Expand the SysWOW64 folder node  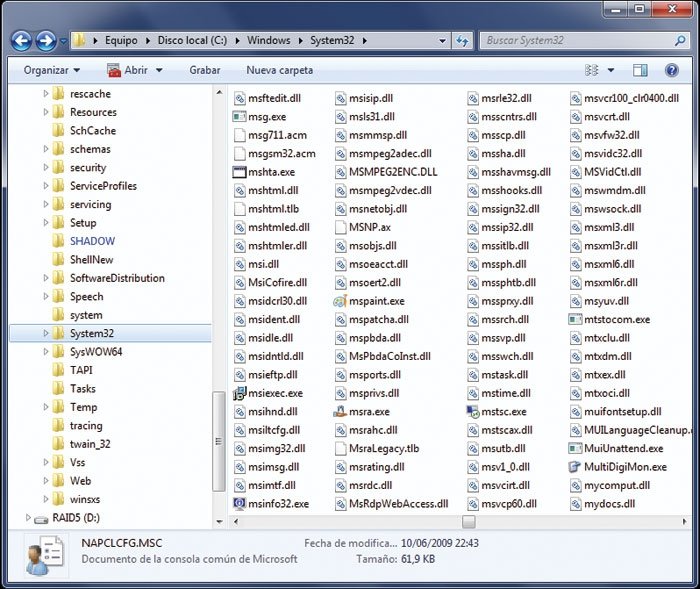click(46, 351)
